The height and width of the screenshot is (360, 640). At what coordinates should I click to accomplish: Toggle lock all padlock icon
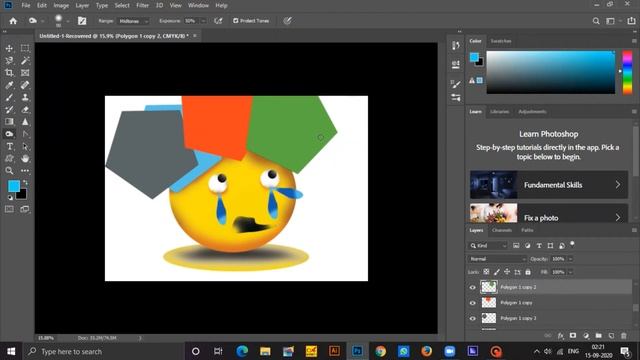[x=528, y=272]
